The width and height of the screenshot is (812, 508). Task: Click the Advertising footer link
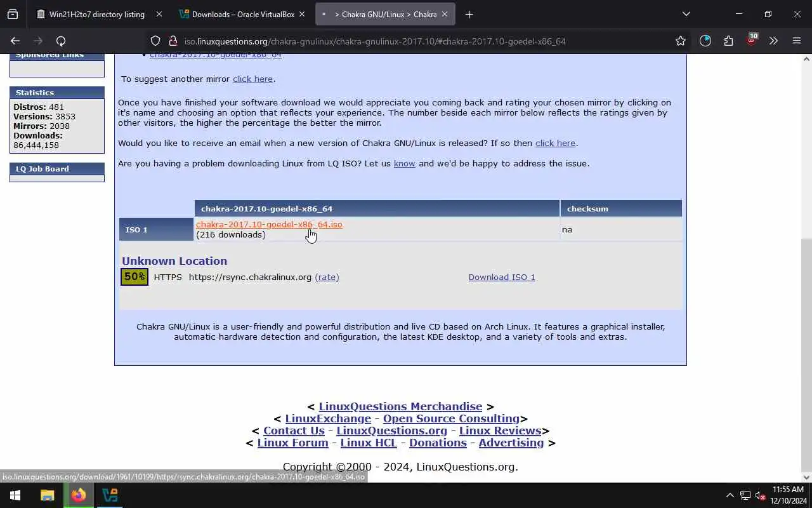tap(511, 443)
